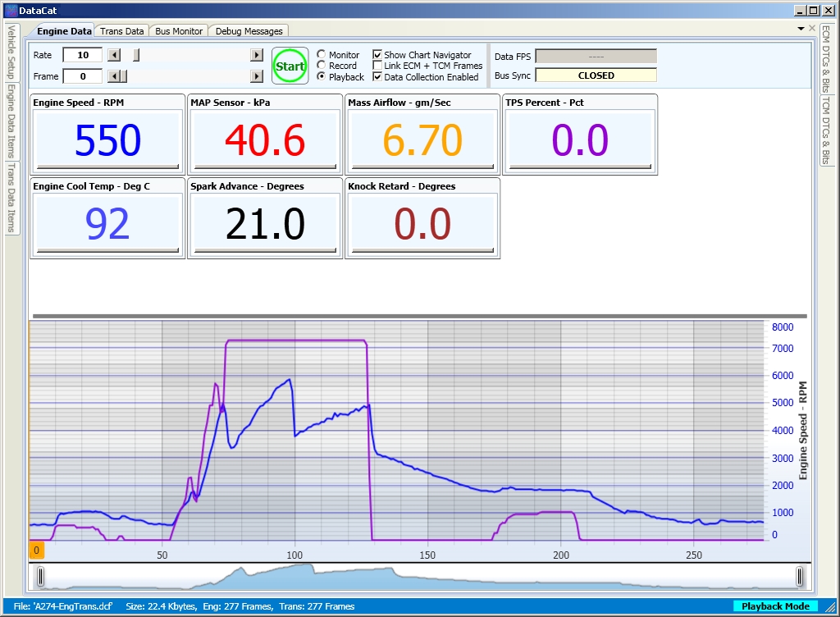840x617 pixels.
Task: Click the Playback Mode status indicator
Action: (x=775, y=606)
